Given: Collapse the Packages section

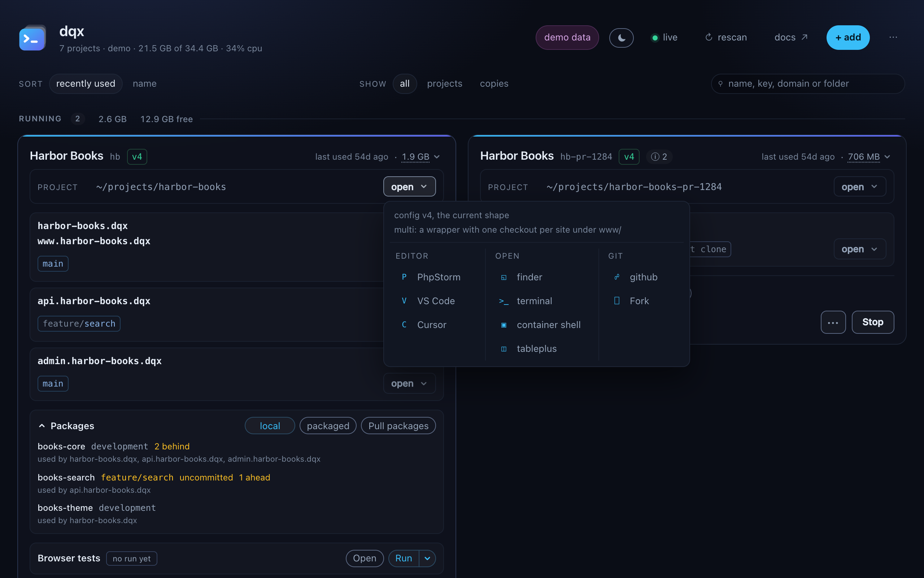Looking at the screenshot, I should click(x=66, y=426).
